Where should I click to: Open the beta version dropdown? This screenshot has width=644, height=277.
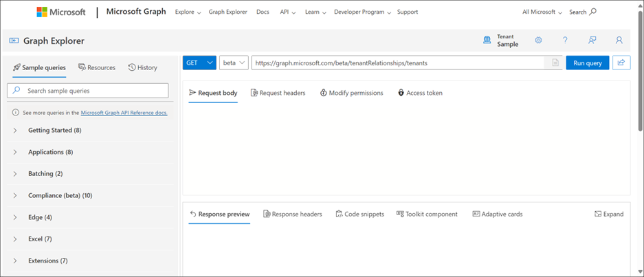(x=234, y=63)
